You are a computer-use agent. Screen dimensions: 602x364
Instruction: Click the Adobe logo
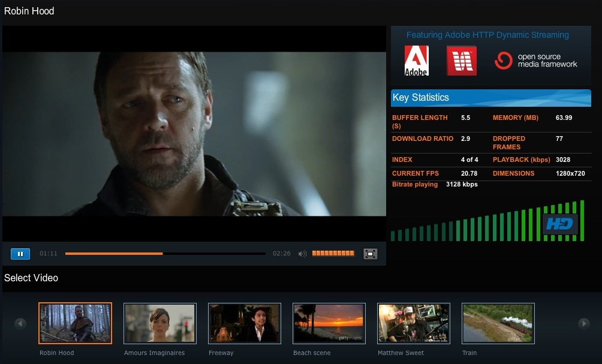(x=417, y=61)
